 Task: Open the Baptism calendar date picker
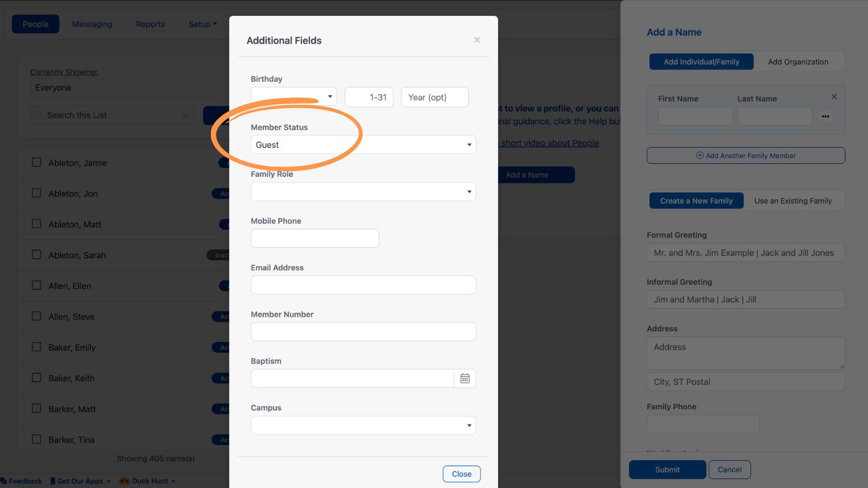point(465,378)
